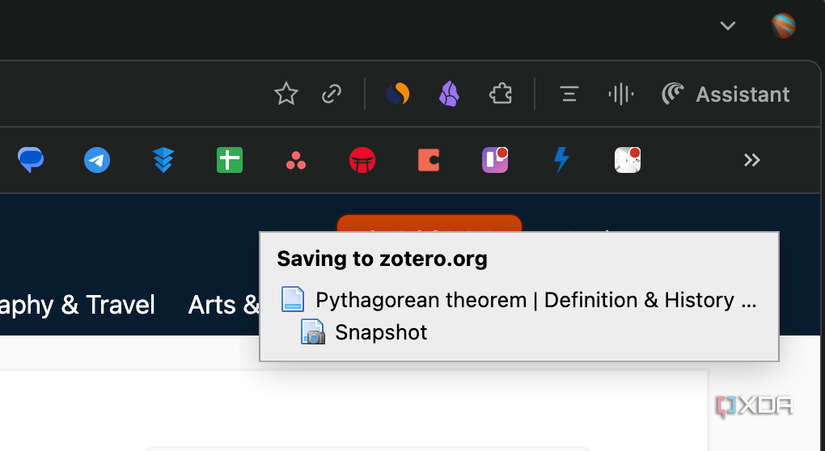825x451 pixels.
Task: Click the 'Saving to zotero.org' heading
Action: click(x=382, y=259)
